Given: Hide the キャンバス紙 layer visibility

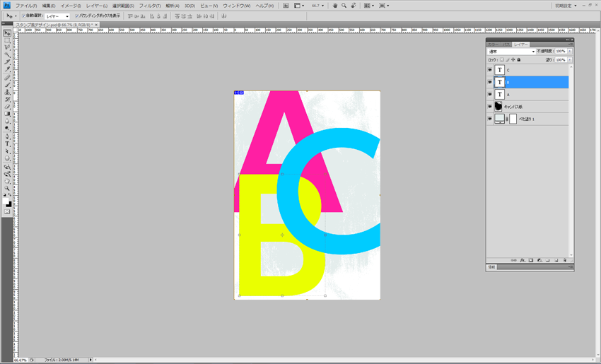Looking at the screenshot, I should click(x=489, y=106).
